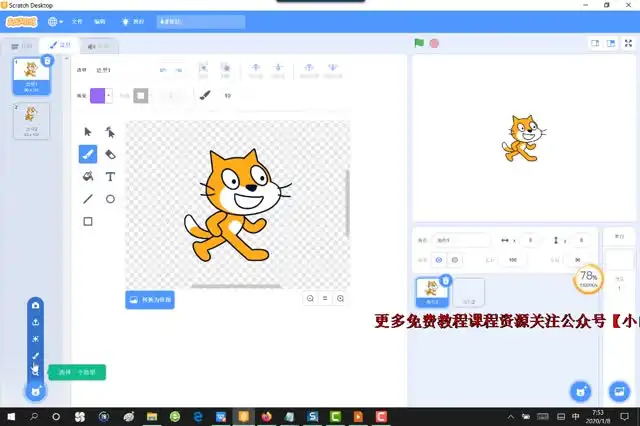Click the Backward layer icon
The height and width of the screenshot is (426, 640).
[x=278, y=70]
